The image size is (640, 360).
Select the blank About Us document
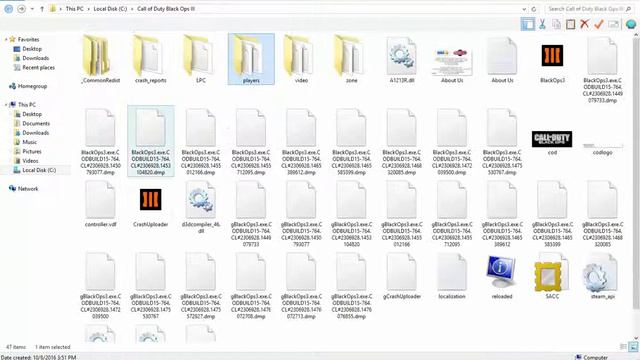pyautogui.click(x=502, y=60)
